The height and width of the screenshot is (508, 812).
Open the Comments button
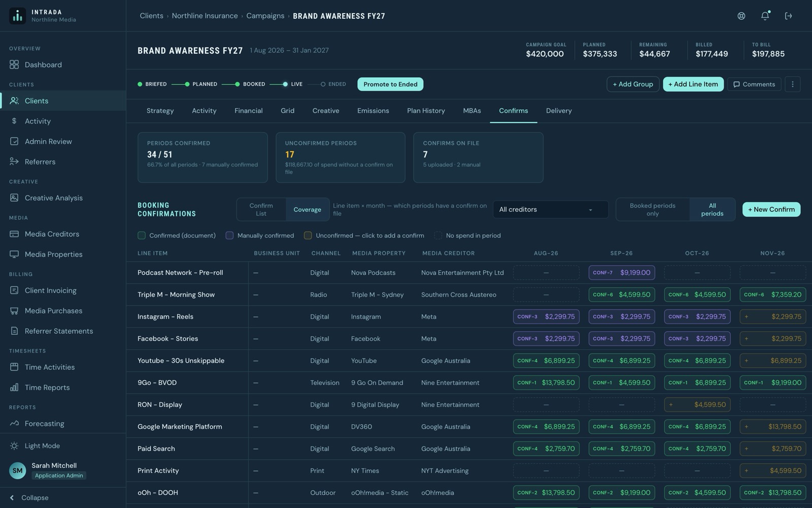(754, 84)
